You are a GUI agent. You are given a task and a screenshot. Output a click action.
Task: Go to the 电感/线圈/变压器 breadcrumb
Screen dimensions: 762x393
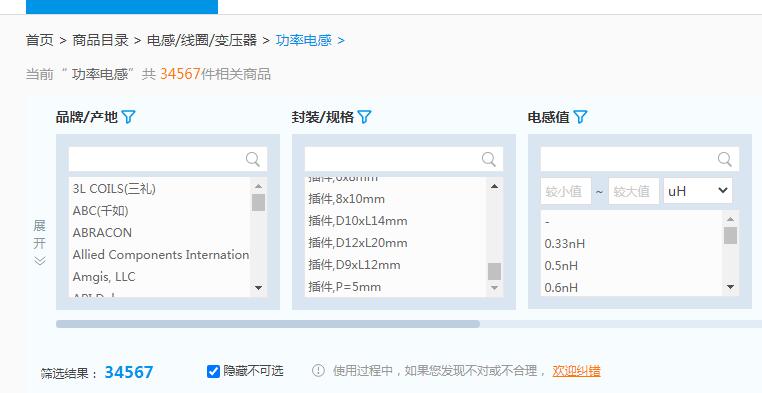tap(202, 40)
